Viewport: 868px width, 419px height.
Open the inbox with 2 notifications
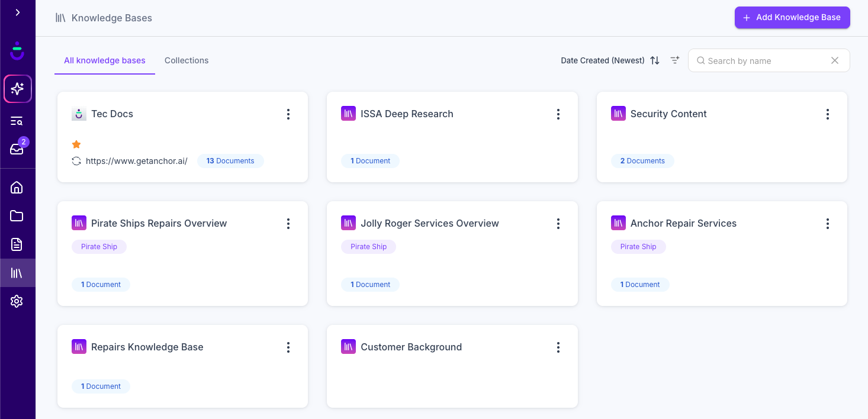17,149
